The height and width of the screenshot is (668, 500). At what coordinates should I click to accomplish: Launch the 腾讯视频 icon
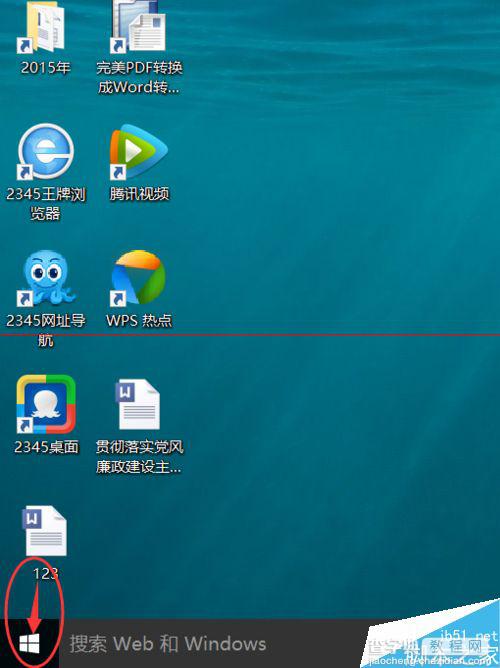tap(138, 152)
